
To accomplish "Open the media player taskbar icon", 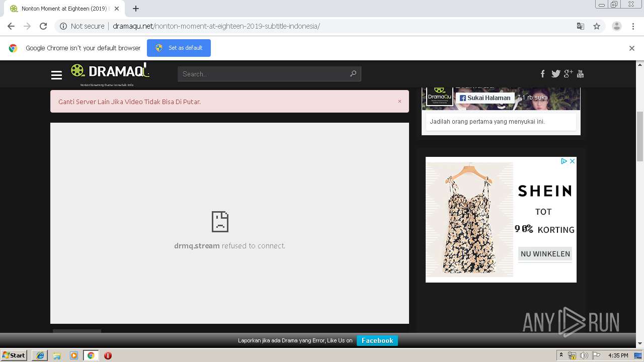I will pos(74,355).
